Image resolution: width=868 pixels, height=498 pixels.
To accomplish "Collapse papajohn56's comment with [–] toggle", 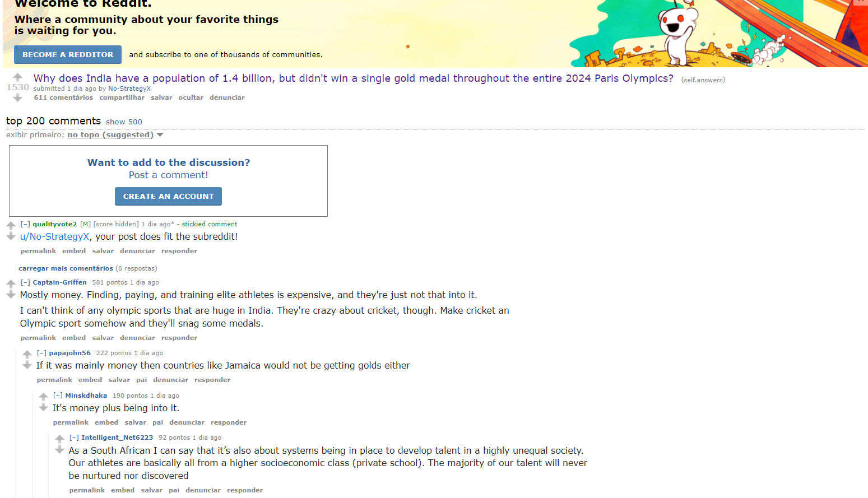I will click(x=41, y=353).
